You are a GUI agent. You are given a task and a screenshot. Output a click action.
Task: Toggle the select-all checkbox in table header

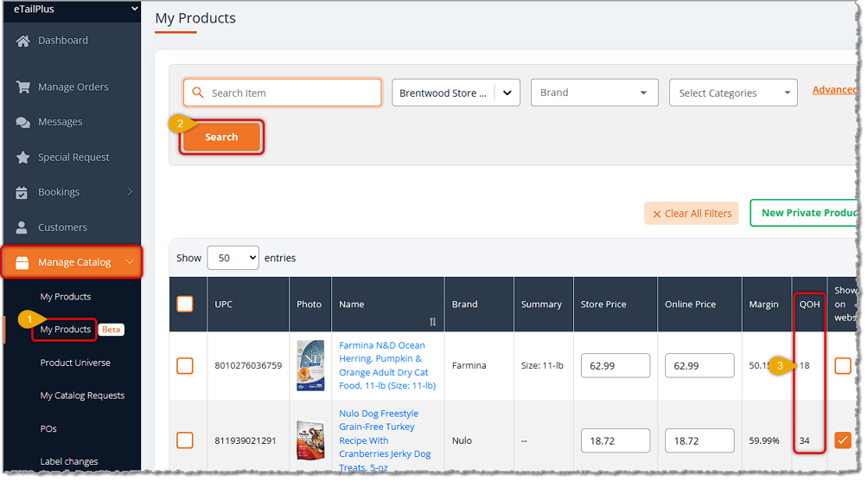click(x=185, y=304)
